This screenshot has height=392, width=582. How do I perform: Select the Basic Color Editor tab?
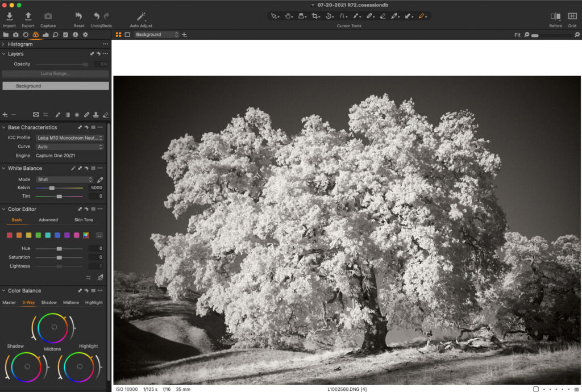pyautogui.click(x=16, y=220)
